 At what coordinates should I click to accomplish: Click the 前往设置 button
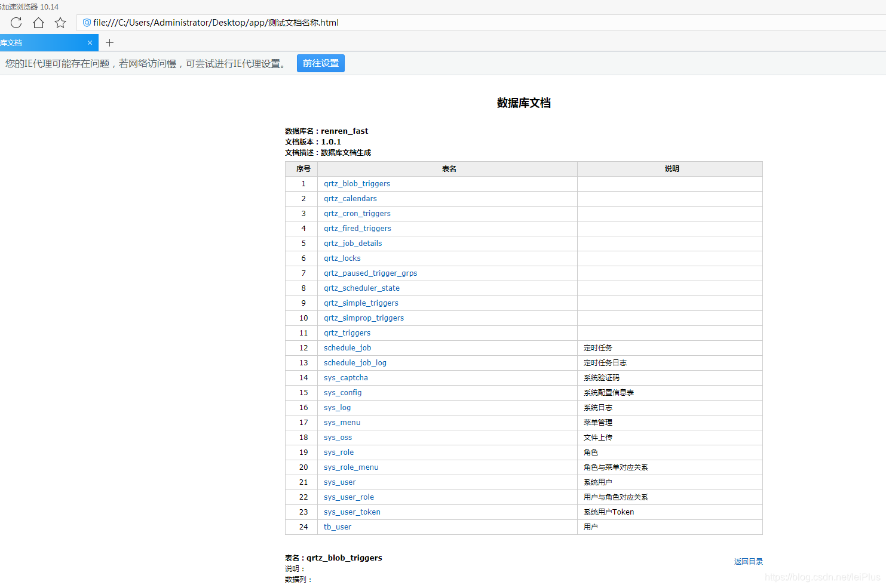(x=321, y=63)
